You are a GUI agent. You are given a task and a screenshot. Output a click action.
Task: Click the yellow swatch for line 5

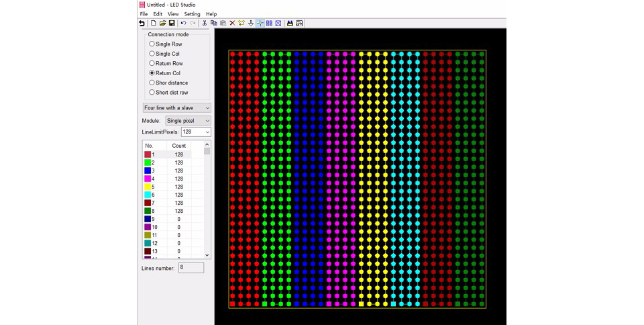pos(148,187)
